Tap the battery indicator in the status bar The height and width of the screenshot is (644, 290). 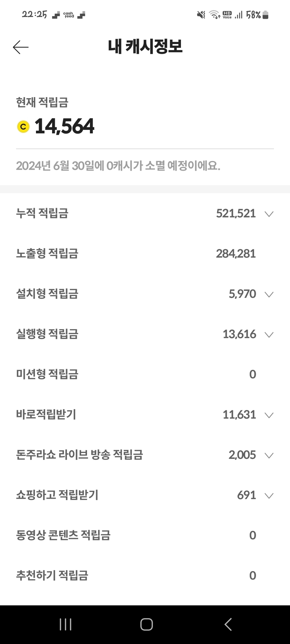tap(266, 15)
